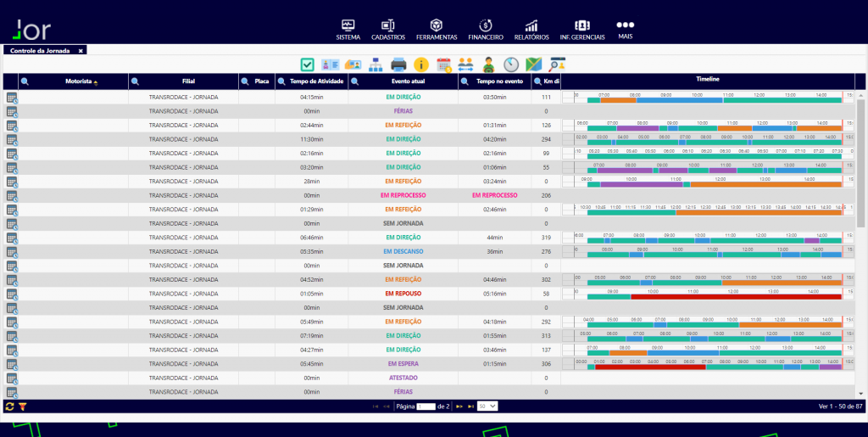Click the page number input field
This screenshot has width=868, height=437.
426,406
